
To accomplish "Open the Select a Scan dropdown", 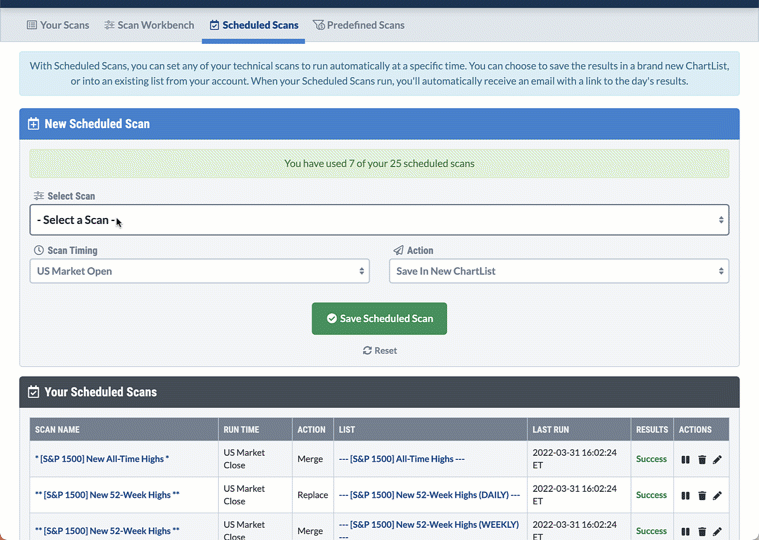I will (x=379, y=220).
